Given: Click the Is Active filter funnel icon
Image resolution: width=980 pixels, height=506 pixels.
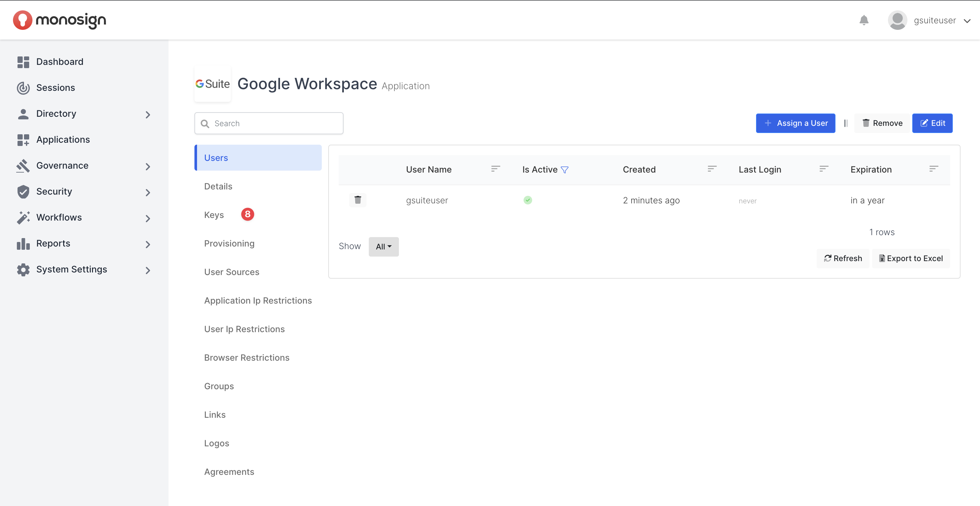Looking at the screenshot, I should [x=565, y=170].
